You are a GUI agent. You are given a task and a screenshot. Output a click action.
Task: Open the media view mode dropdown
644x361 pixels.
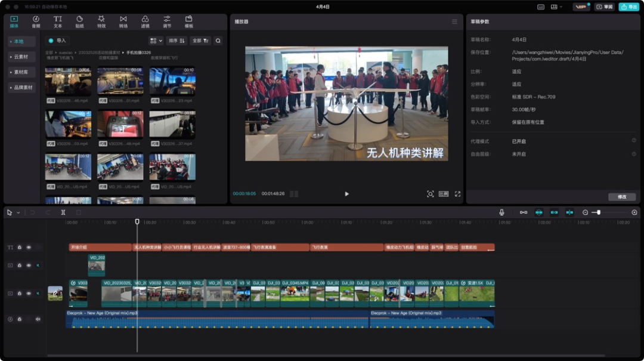tap(156, 41)
